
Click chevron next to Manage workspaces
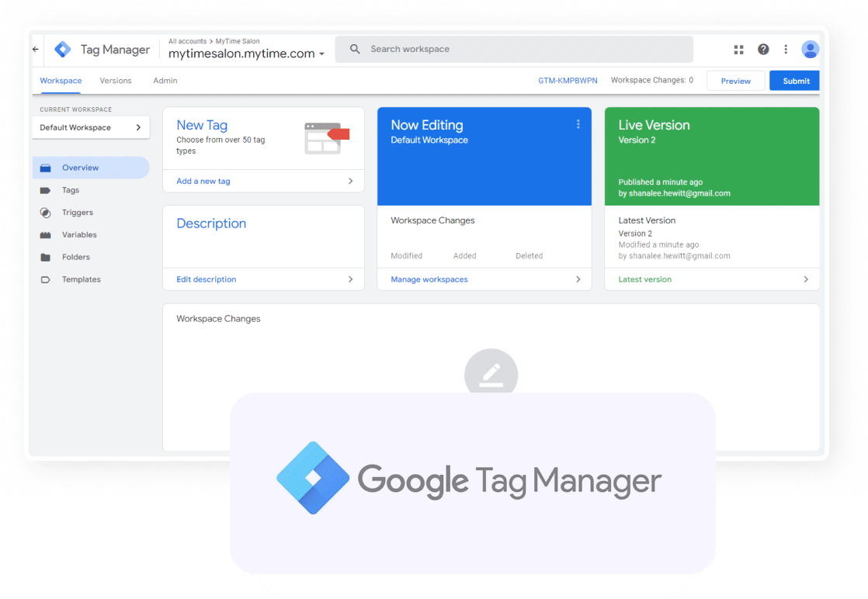click(578, 279)
